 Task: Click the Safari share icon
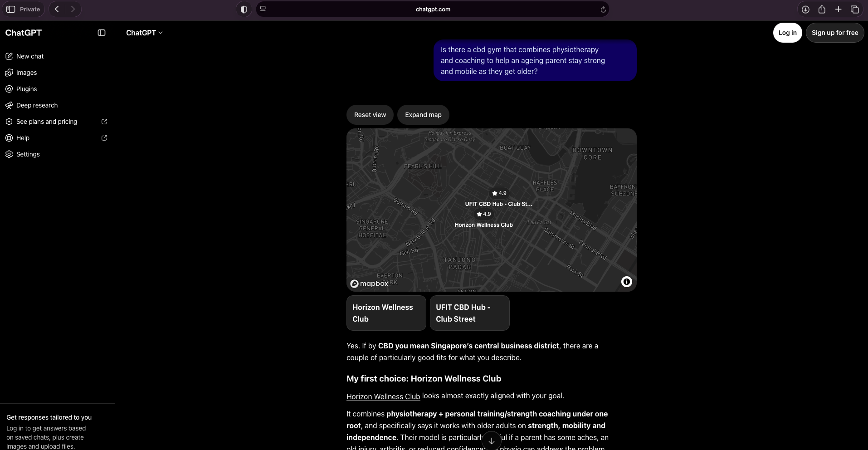click(x=822, y=9)
